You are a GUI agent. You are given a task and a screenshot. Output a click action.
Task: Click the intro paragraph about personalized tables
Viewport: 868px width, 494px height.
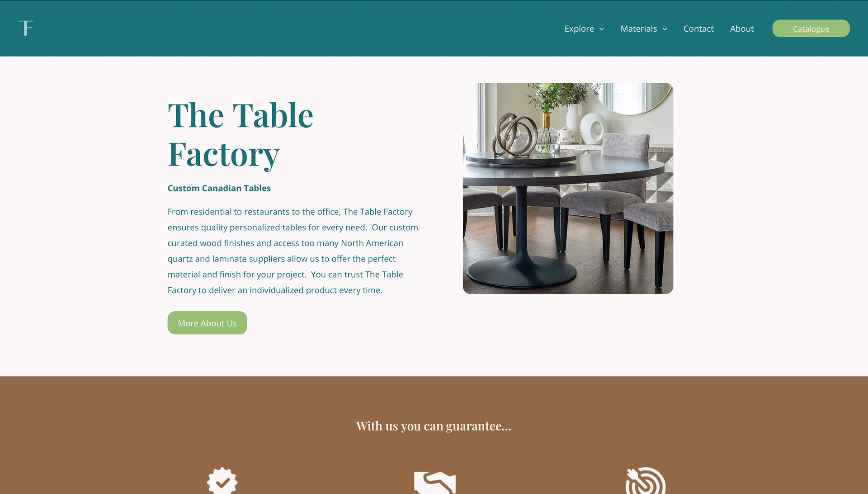[x=293, y=251]
